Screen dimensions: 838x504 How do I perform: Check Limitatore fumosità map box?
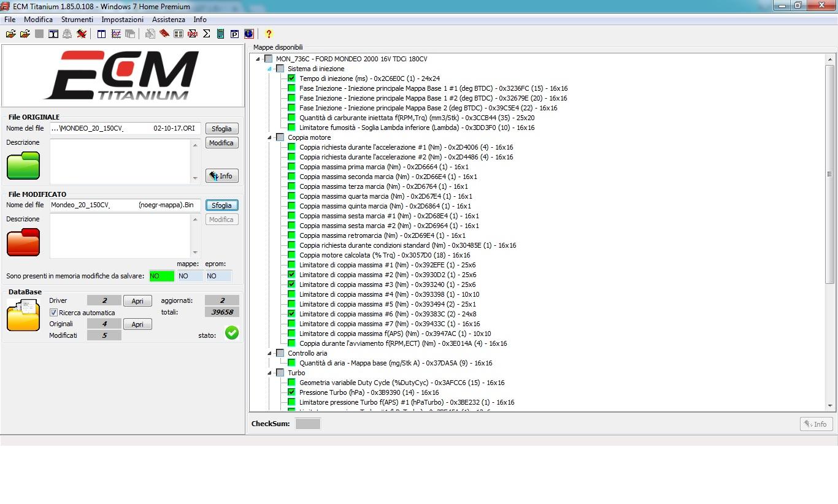[x=291, y=128]
